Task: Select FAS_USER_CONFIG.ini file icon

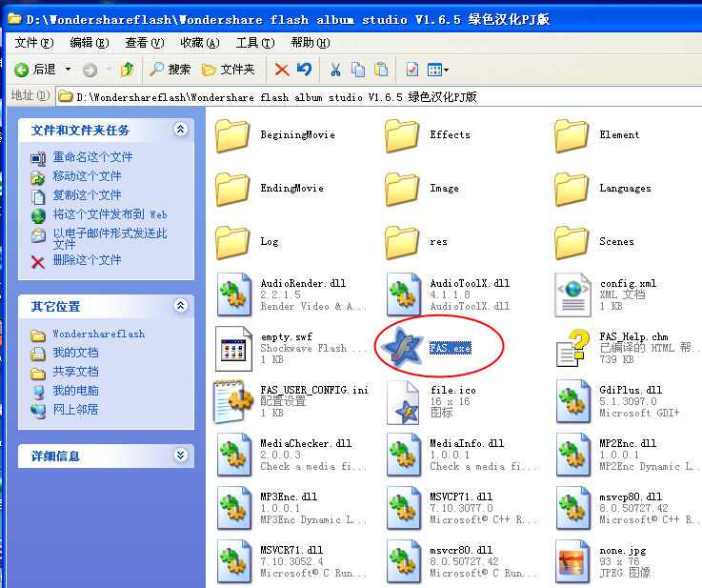Action: pyautogui.click(x=233, y=401)
